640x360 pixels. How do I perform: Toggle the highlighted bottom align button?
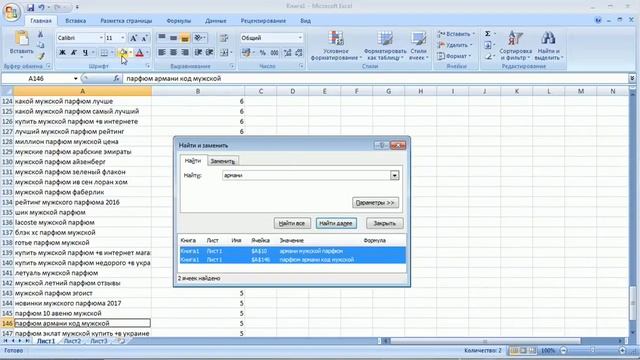tap(185, 38)
